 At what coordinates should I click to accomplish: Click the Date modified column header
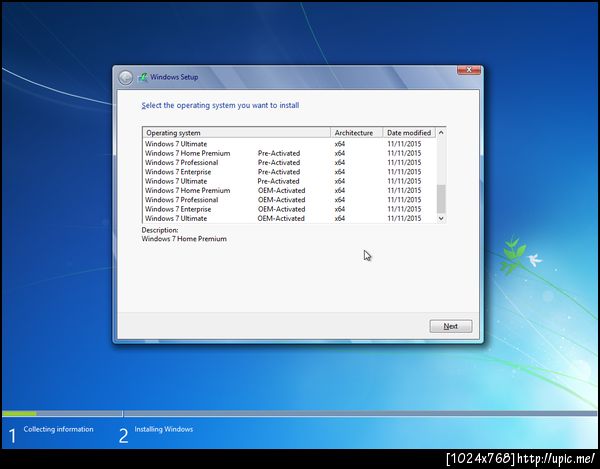[x=409, y=133]
